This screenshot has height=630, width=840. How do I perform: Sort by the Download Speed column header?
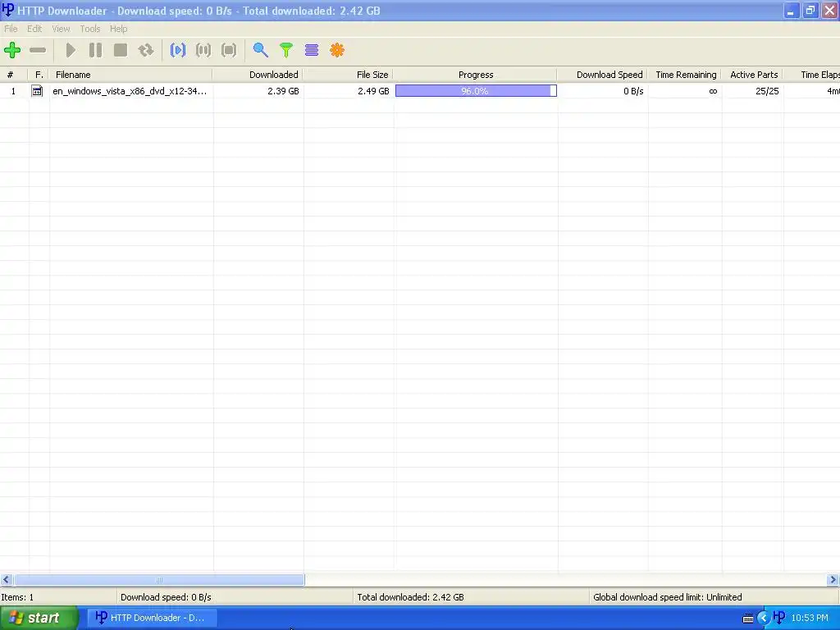coord(603,75)
